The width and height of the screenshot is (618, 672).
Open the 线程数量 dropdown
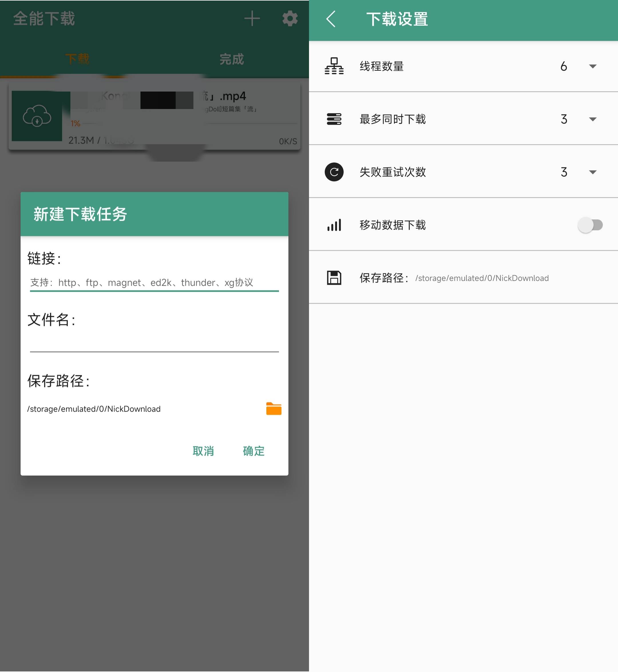[x=592, y=66]
